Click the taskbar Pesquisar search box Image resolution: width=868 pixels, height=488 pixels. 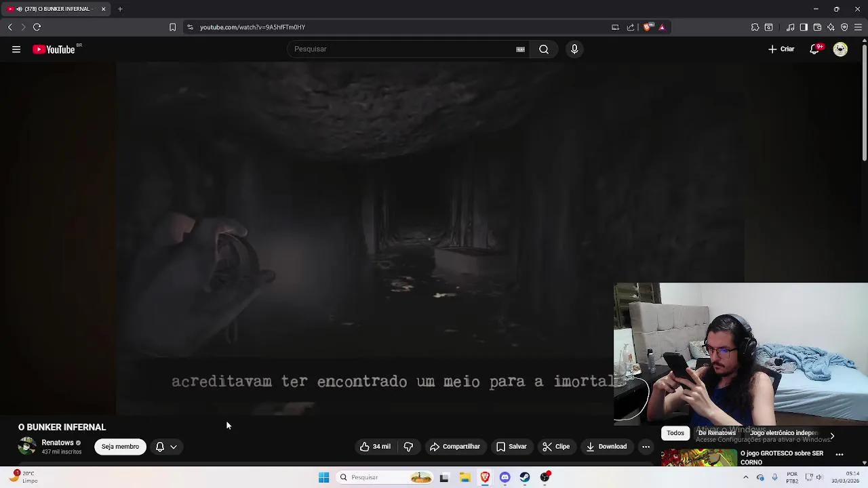pyautogui.click(x=385, y=477)
